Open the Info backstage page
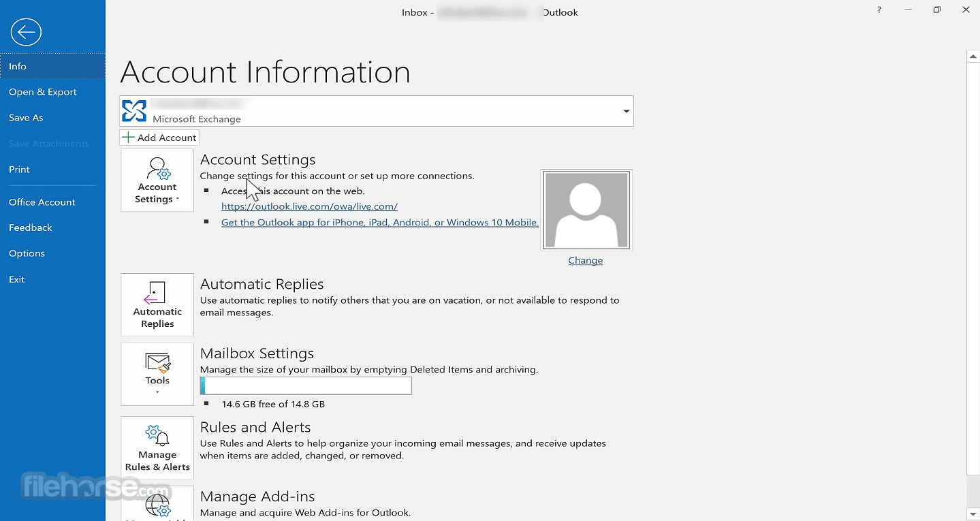This screenshot has height=521, width=980. [x=52, y=66]
